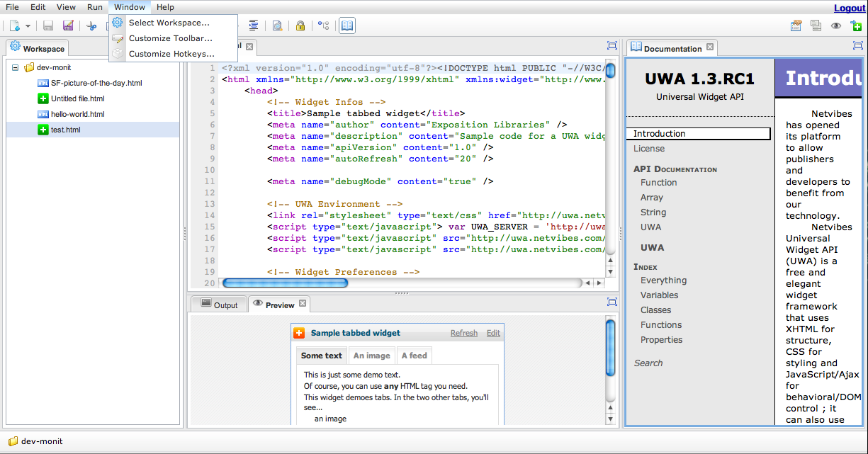Click the properties icon at top right

click(x=796, y=26)
